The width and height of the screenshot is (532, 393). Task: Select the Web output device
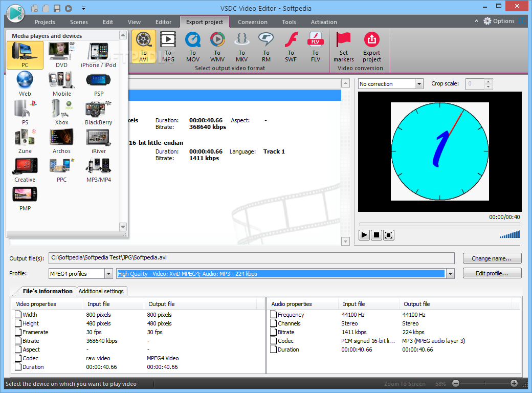tap(25, 84)
